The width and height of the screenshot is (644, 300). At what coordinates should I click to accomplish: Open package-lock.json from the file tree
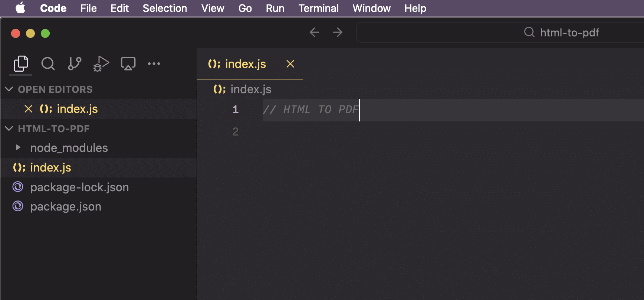click(x=98, y=187)
